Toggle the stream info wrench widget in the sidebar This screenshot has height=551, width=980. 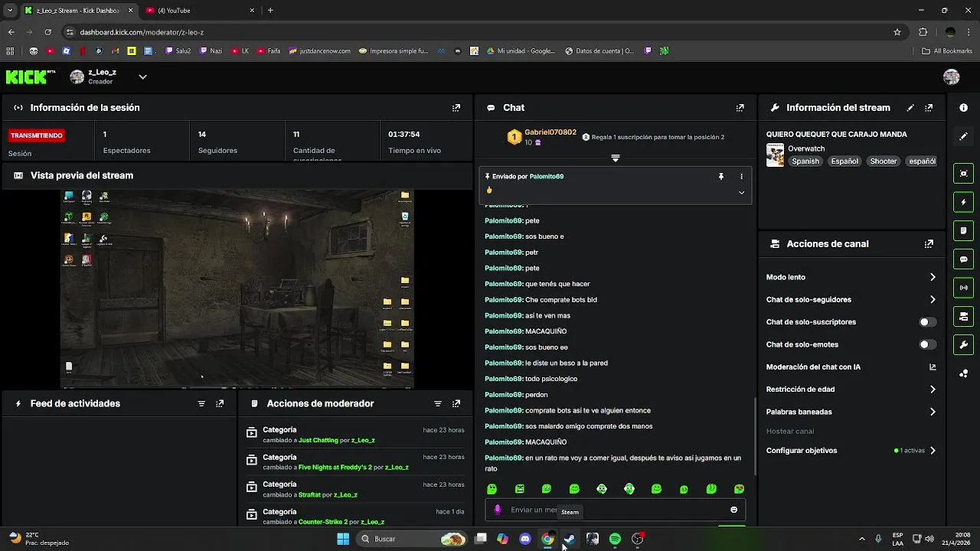[x=964, y=344]
